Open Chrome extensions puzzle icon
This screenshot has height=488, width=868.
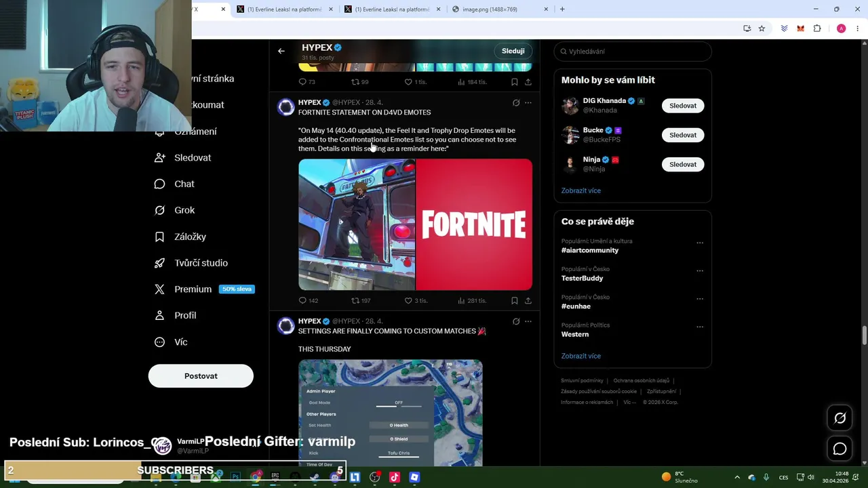coord(817,28)
